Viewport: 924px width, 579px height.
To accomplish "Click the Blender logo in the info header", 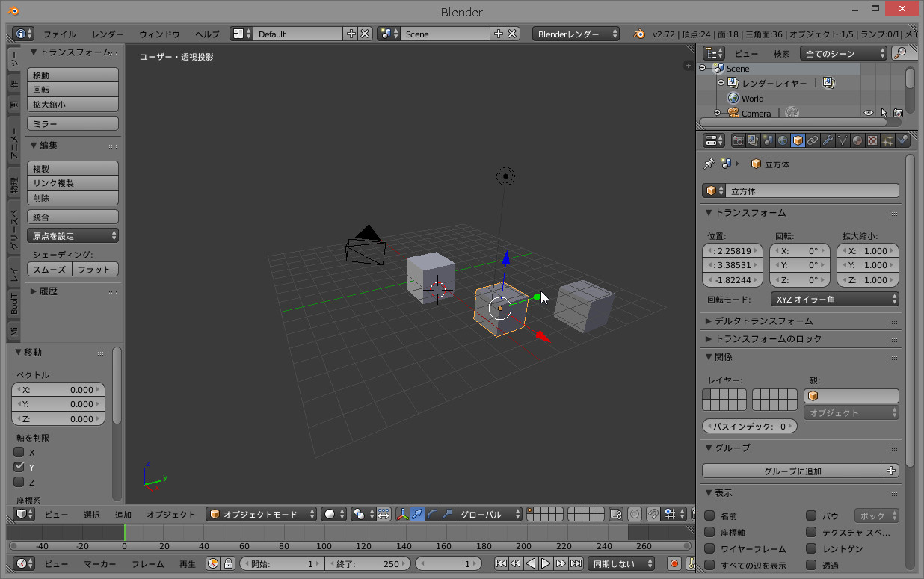I will coord(638,34).
